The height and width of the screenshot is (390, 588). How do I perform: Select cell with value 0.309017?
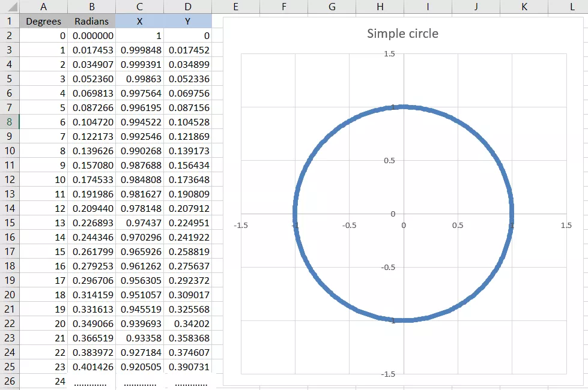187,295
